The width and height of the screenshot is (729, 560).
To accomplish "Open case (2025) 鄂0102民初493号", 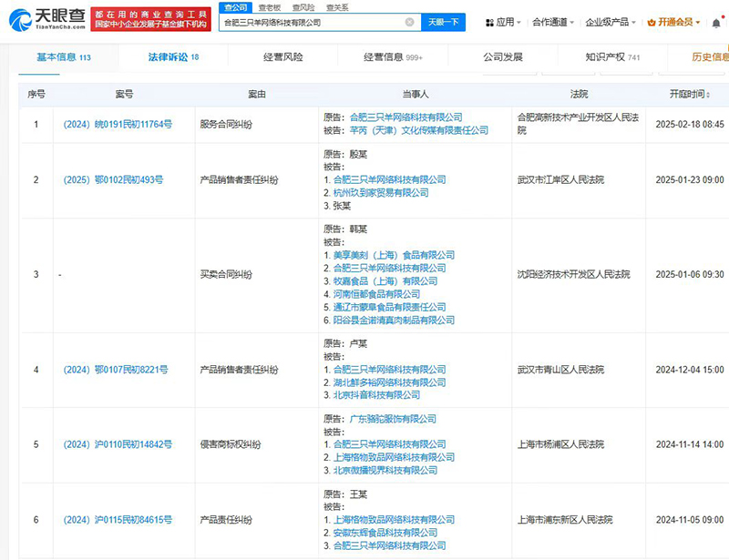I will (113, 179).
